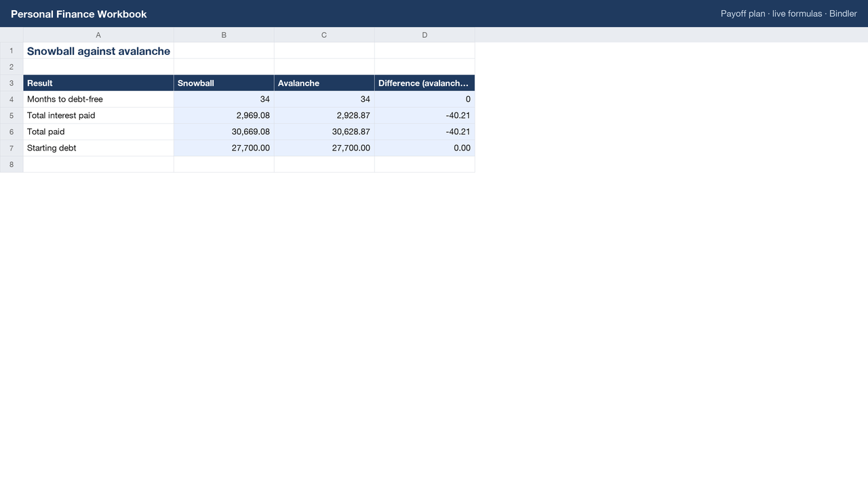
Task: Select column C header
Action: [324, 35]
